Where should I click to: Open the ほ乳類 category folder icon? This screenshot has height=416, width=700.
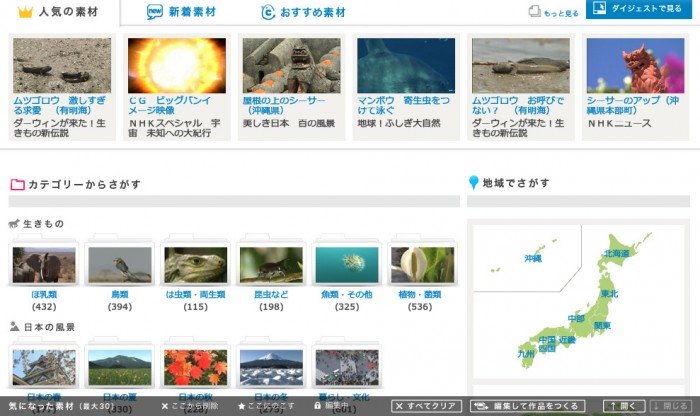tap(43, 265)
